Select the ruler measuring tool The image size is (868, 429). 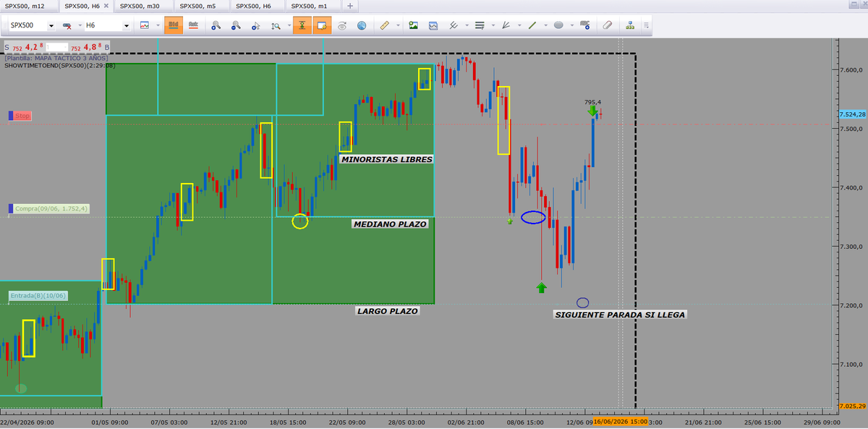(x=383, y=25)
